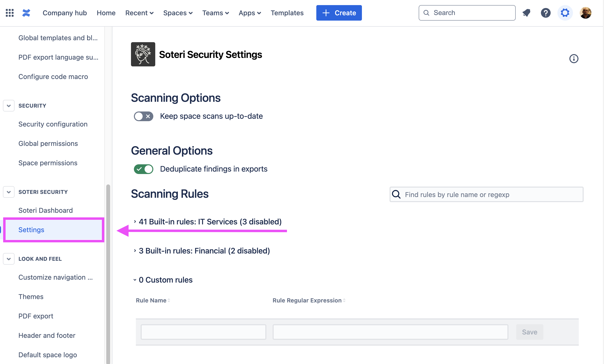
Task: Open the notifications megaphone icon
Action: coord(526,13)
